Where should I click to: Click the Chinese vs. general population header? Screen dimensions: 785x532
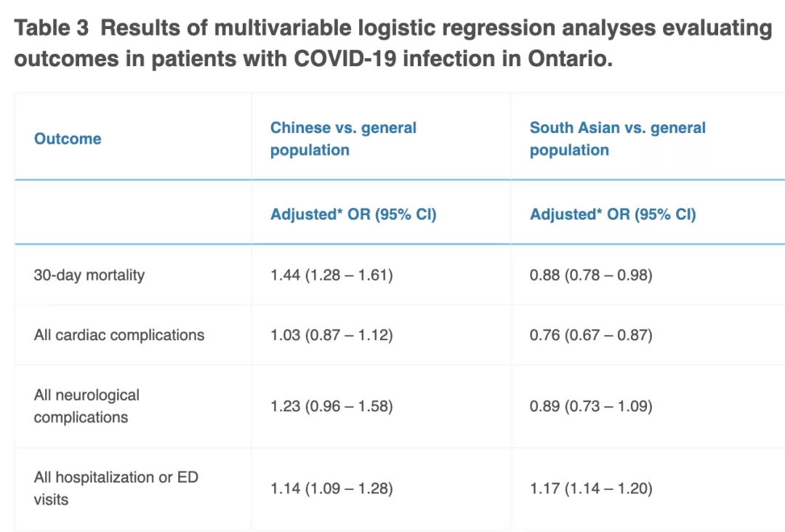pyautogui.click(x=343, y=139)
